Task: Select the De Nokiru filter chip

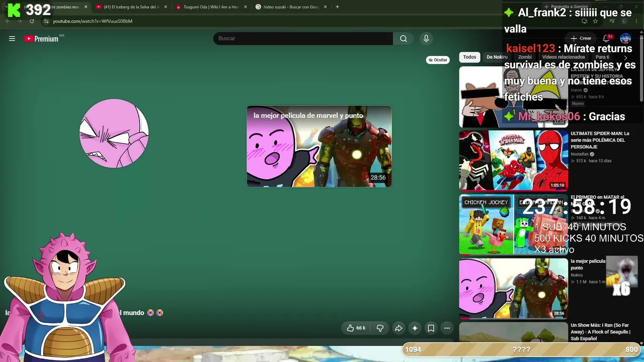Action: click(497, 57)
